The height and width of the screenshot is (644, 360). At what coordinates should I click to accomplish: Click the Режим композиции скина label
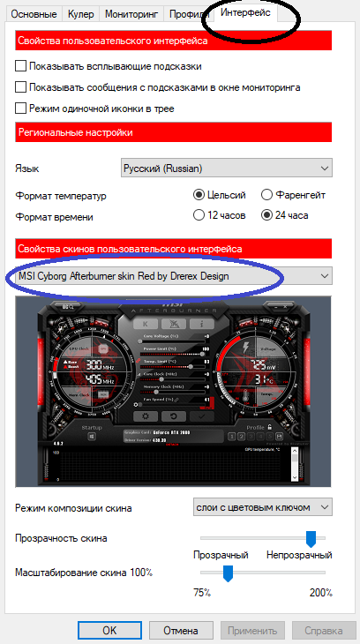73,508
